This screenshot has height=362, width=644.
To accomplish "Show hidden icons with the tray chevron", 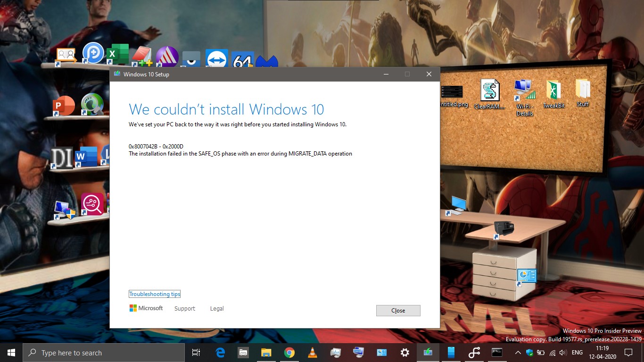I will point(518,352).
